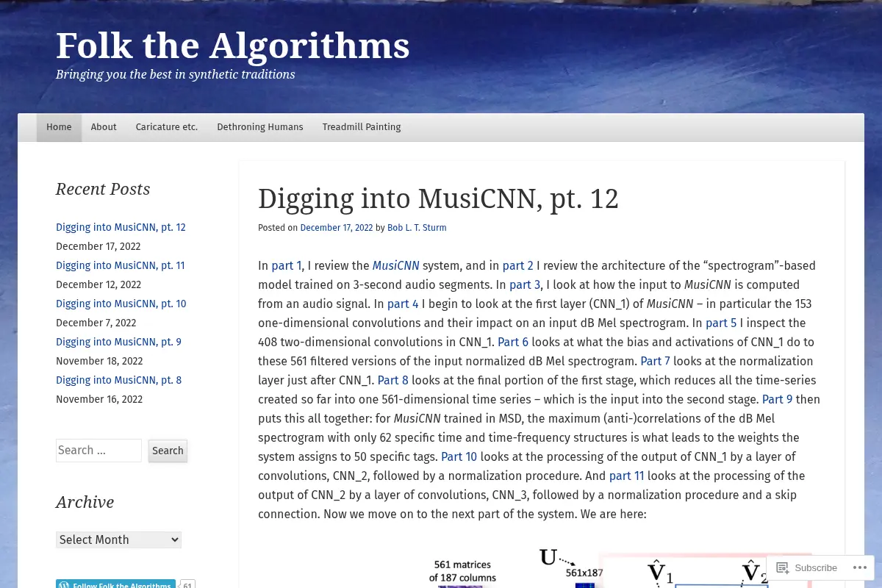This screenshot has width=882, height=588.
Task: Open recent post Digging into MusiCNN, pt. 8
Action: [x=118, y=380]
